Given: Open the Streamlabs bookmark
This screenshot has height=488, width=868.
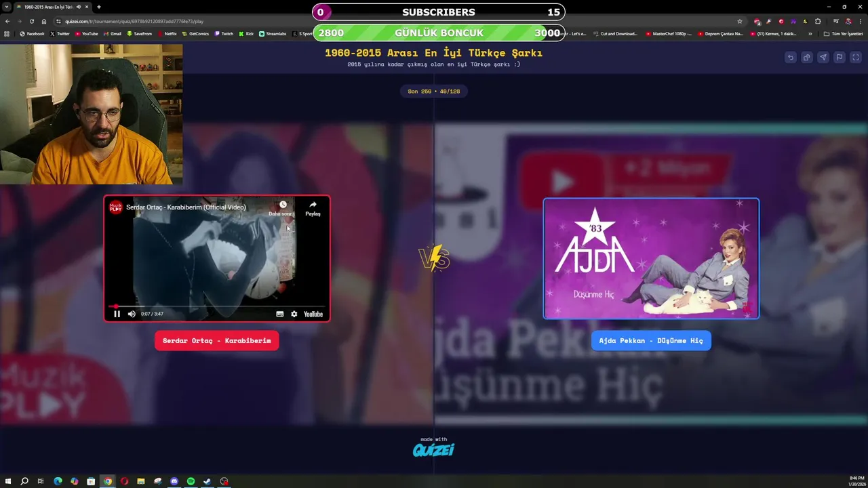Looking at the screenshot, I should (x=273, y=33).
